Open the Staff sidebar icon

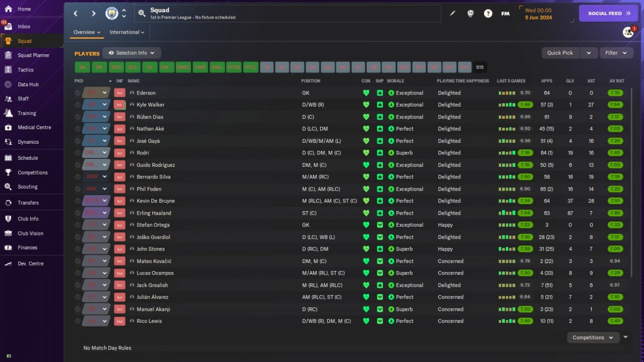click(x=8, y=99)
